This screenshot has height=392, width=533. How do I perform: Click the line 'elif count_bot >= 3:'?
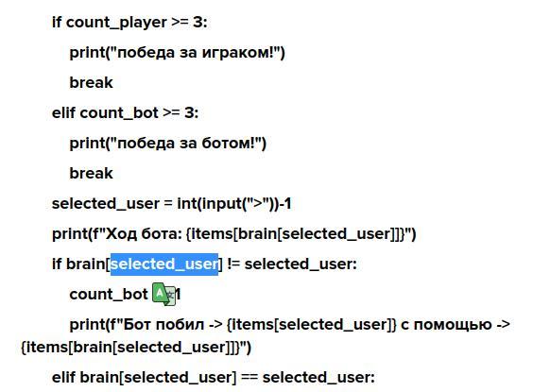125,112
